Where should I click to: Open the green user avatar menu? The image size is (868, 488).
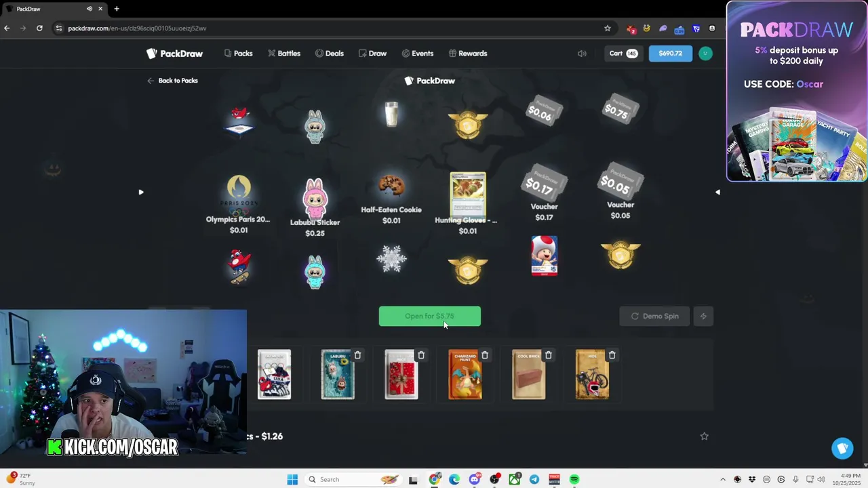coord(705,54)
